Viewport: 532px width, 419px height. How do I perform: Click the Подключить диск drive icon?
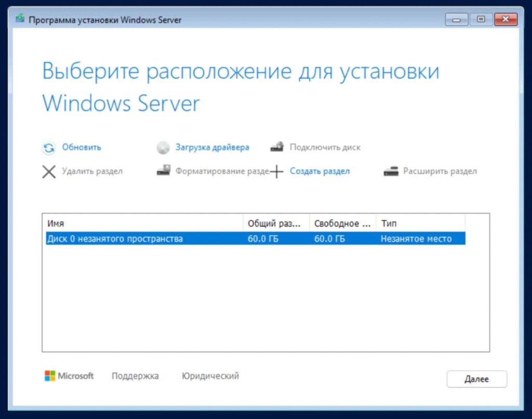pos(277,147)
